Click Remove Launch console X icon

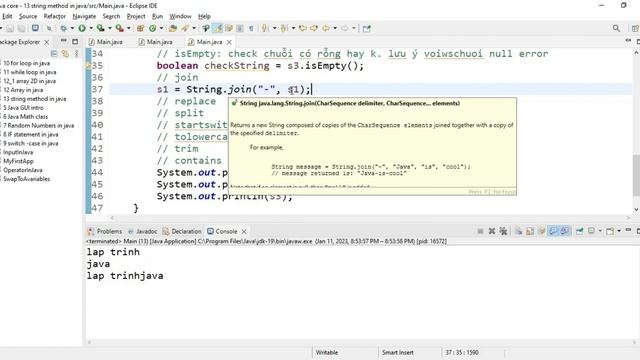pos(492,231)
